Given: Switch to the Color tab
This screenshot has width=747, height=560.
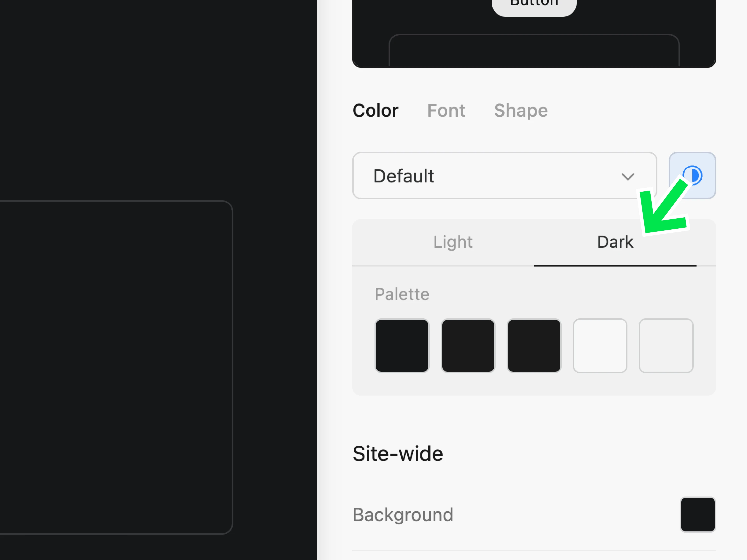Looking at the screenshot, I should pos(375,110).
